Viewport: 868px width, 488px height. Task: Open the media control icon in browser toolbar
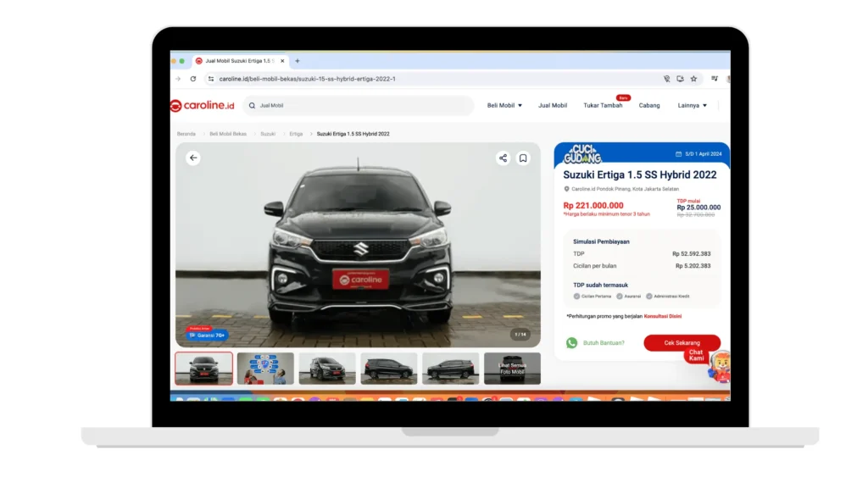715,79
